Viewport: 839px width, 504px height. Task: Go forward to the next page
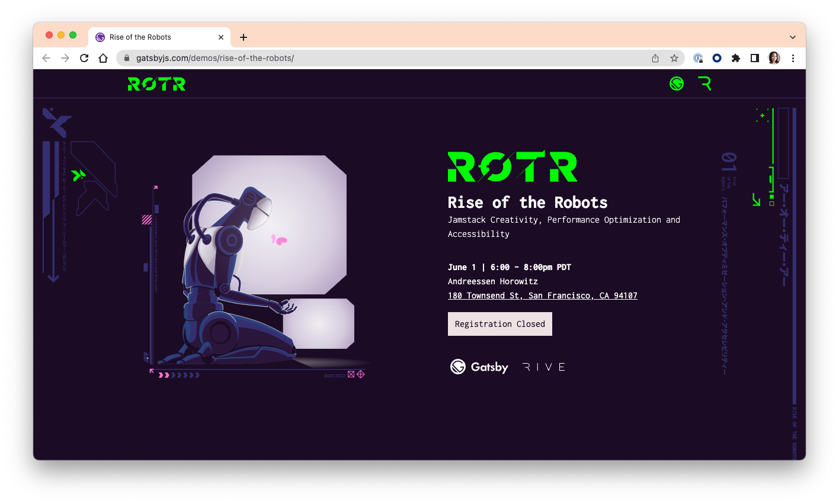coord(65,58)
